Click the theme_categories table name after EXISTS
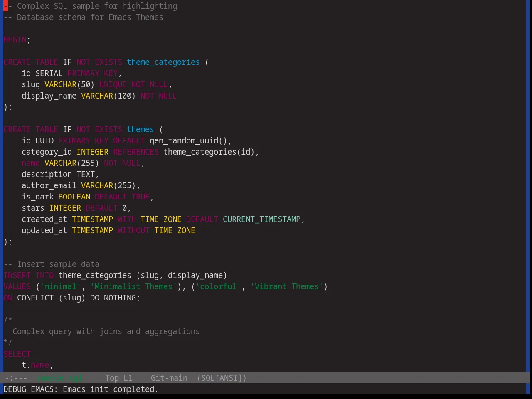Viewport: 532px width, 399px height. point(163,62)
